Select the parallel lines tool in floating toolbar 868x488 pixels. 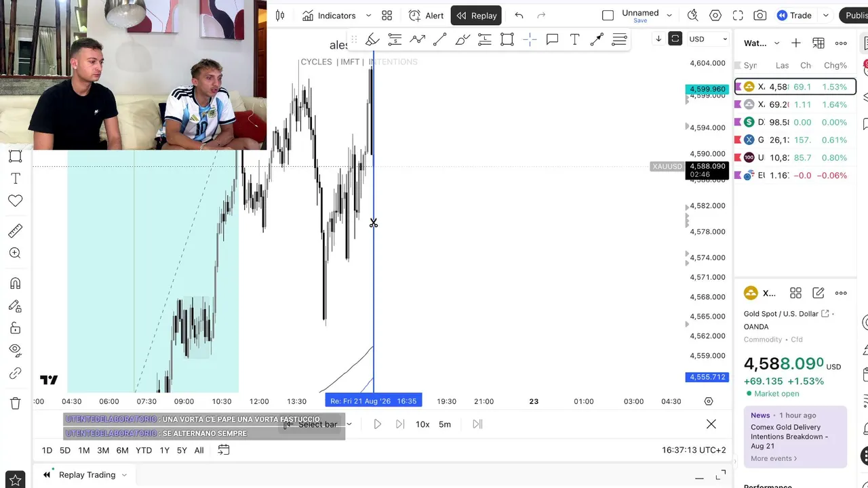coord(619,40)
